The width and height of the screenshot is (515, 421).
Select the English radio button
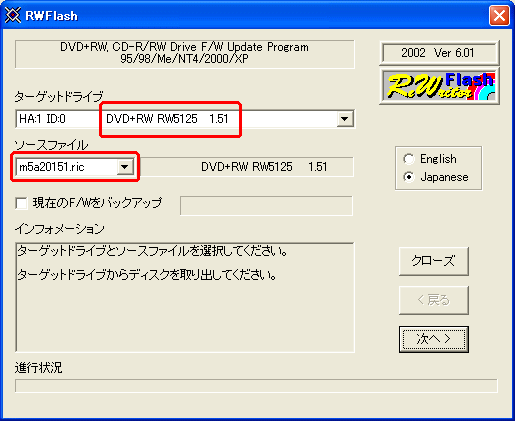coord(409,159)
